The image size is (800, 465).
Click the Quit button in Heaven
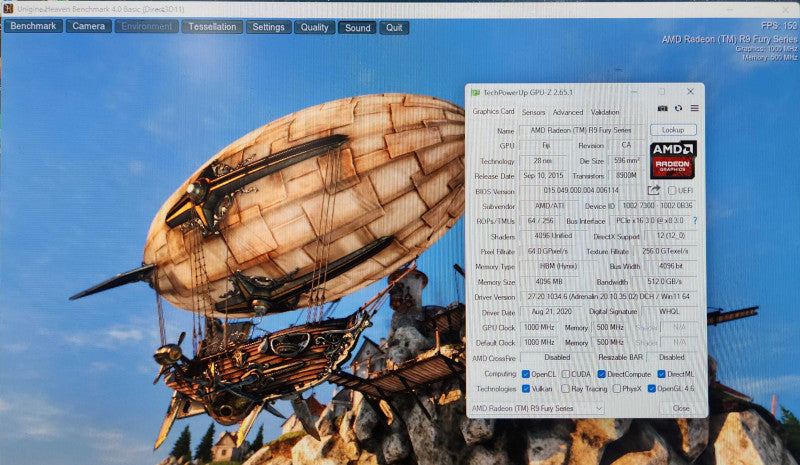point(394,28)
